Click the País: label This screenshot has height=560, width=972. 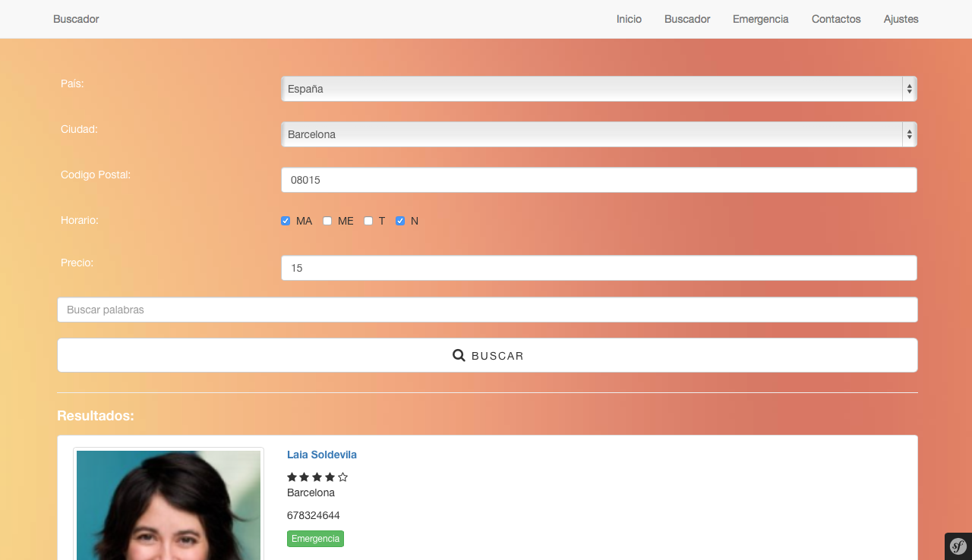pos(72,83)
